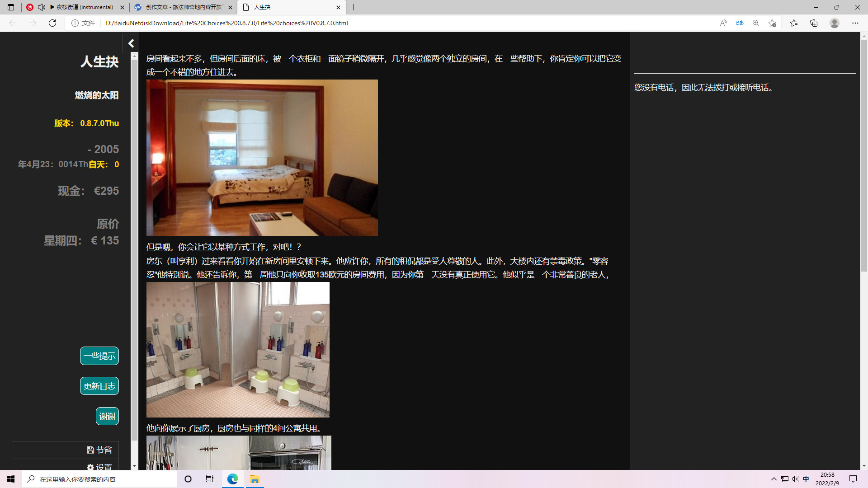Open the browser's three-dot settings menu
Viewport: 868px width, 488px height.
click(855, 23)
